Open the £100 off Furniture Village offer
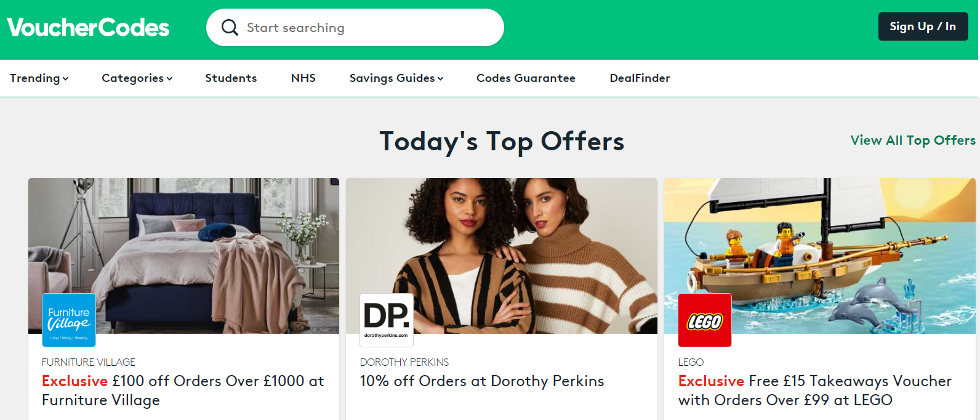Image resolution: width=980 pixels, height=420 pixels. (x=183, y=390)
